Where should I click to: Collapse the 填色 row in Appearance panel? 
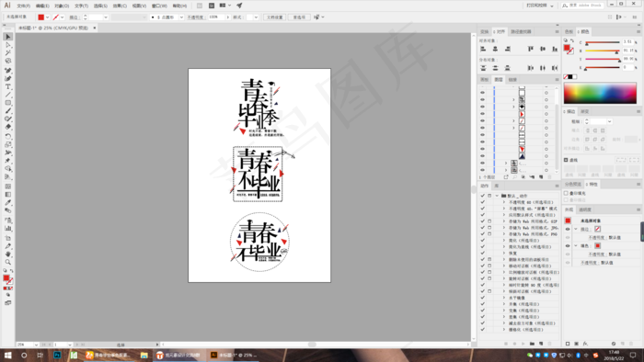tap(576, 246)
